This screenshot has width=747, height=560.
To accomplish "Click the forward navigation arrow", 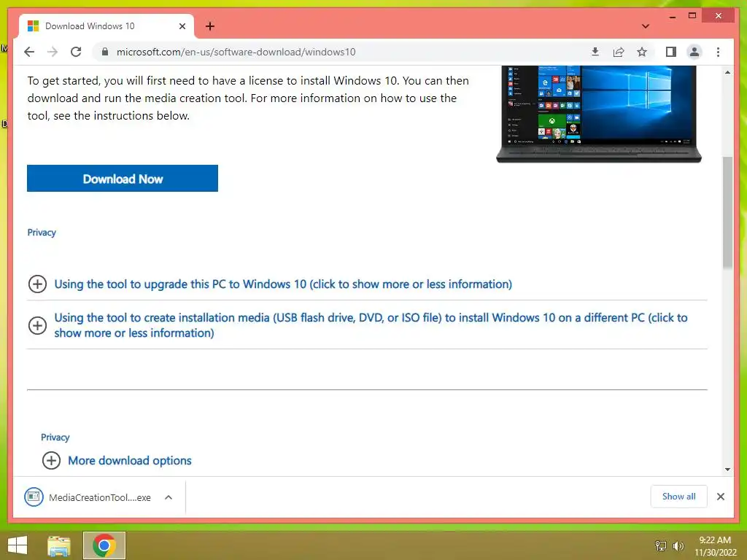I will 53,52.
